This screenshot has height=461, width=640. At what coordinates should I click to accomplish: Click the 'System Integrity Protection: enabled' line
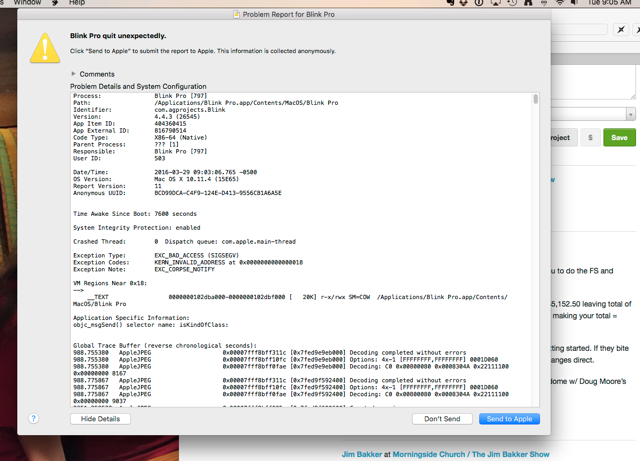point(137,228)
